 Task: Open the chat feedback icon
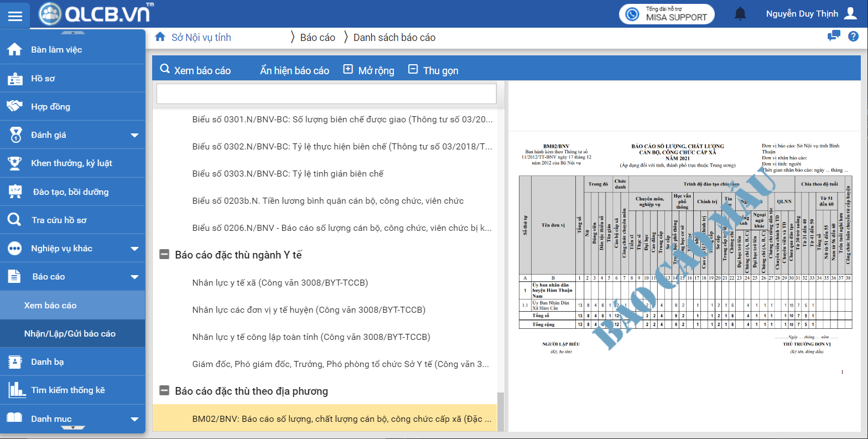(x=833, y=37)
